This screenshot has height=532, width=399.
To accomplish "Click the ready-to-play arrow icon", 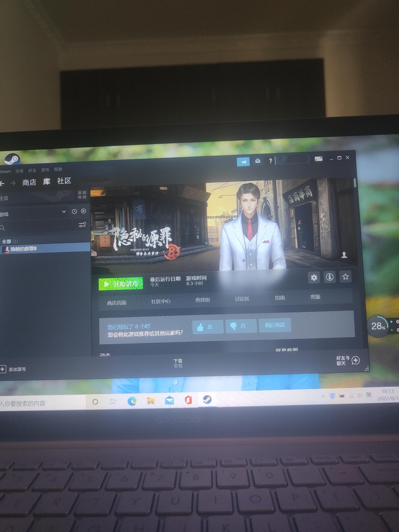I will coord(84,211).
